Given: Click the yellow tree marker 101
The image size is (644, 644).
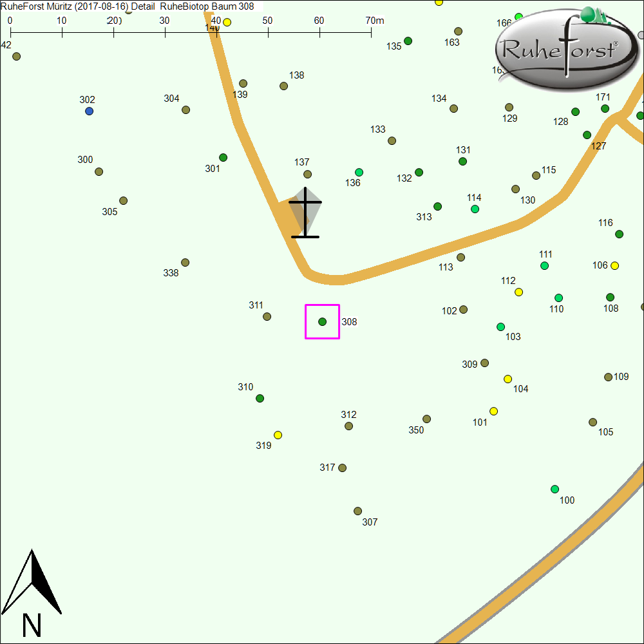Looking at the screenshot, I should (493, 411).
